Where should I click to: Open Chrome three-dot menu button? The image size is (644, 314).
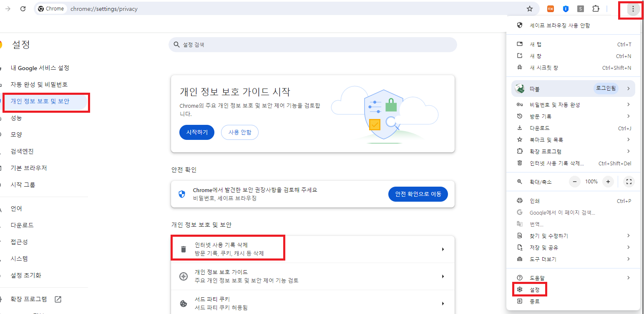[633, 9]
